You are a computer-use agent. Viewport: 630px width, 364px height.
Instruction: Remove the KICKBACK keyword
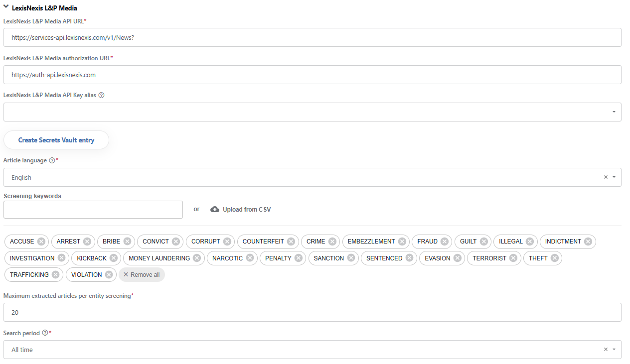coord(114,258)
